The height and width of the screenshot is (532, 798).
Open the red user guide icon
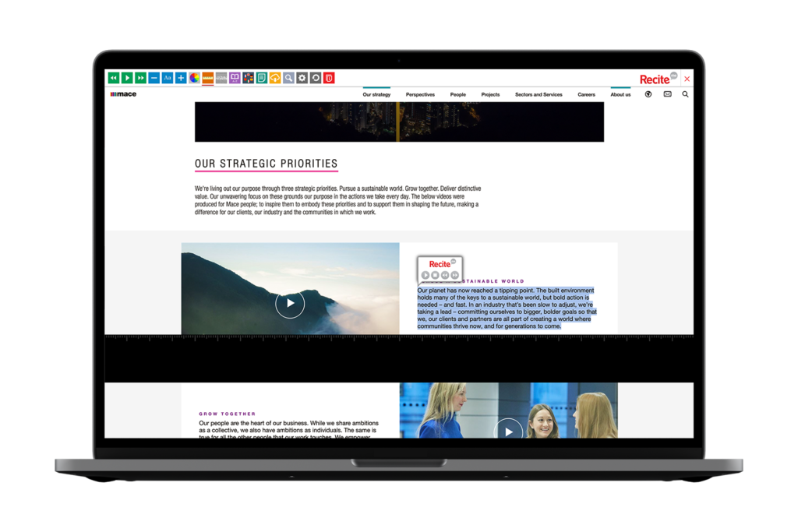[330, 78]
